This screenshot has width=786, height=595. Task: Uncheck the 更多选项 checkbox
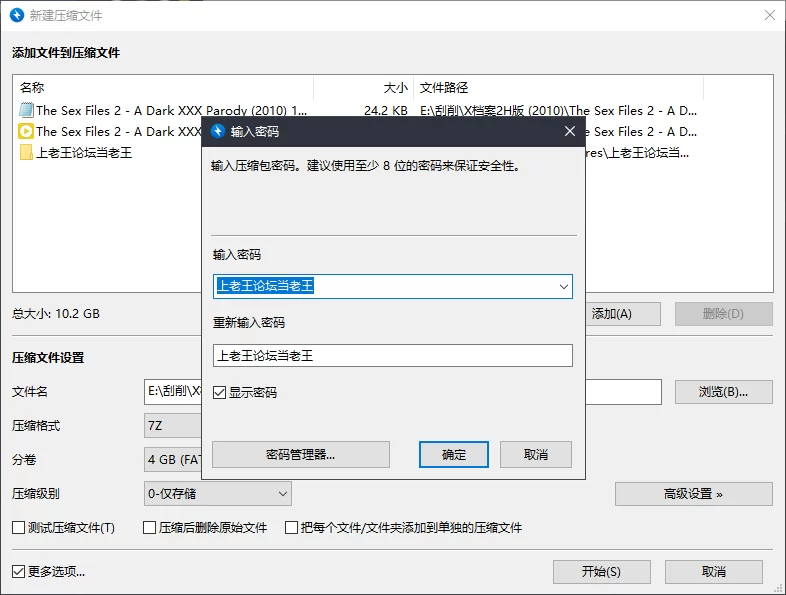click(19, 571)
